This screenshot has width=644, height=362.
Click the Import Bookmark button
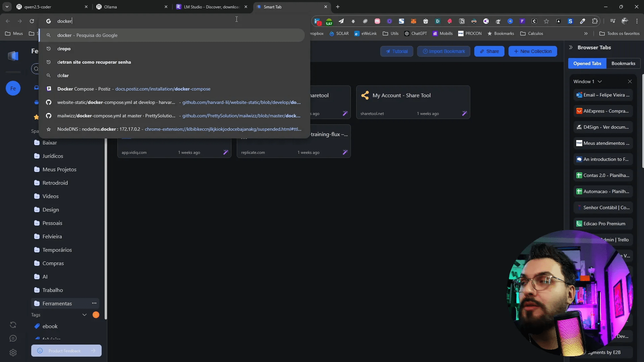tap(443, 51)
